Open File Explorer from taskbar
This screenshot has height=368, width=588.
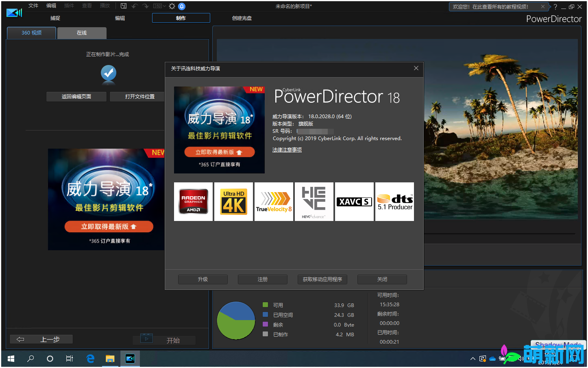[x=110, y=359]
